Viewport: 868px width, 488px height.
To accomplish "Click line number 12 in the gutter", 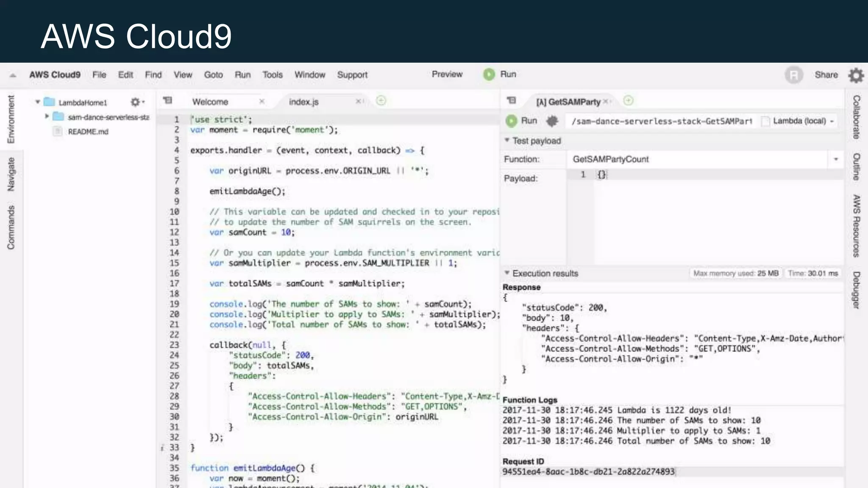I will click(174, 232).
